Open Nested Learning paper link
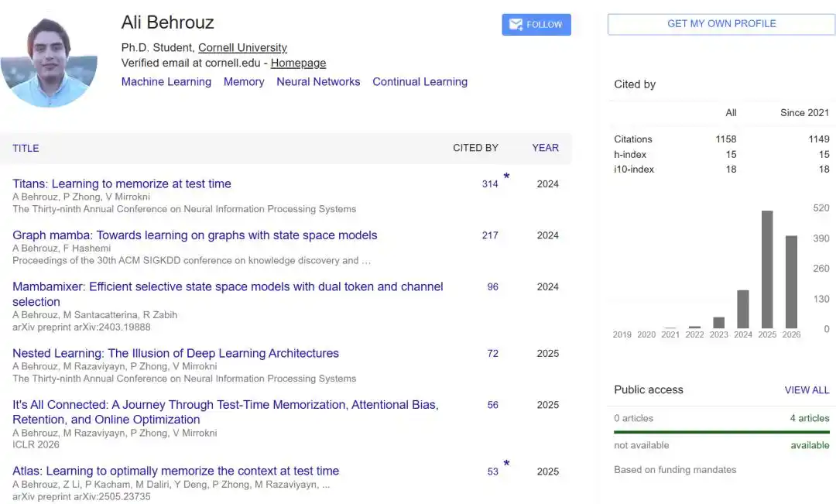Viewport: 836px width, 504px height. click(176, 353)
